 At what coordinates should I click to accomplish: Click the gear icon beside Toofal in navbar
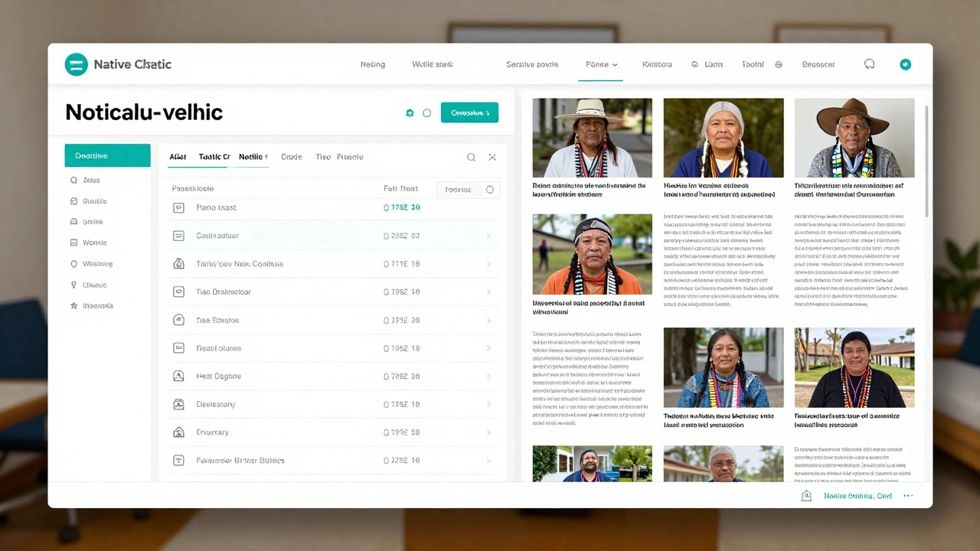779,64
